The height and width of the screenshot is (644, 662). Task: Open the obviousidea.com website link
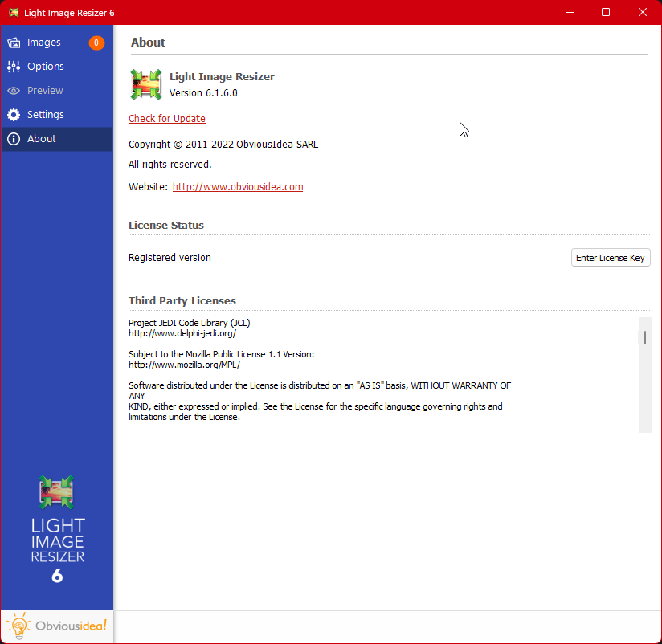pos(238,187)
